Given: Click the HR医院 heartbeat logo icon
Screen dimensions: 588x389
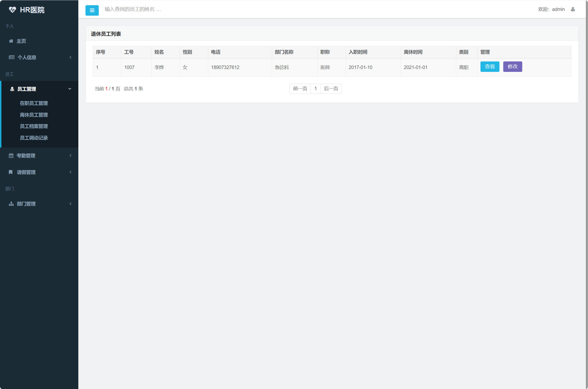Looking at the screenshot, I should tap(12, 10).
